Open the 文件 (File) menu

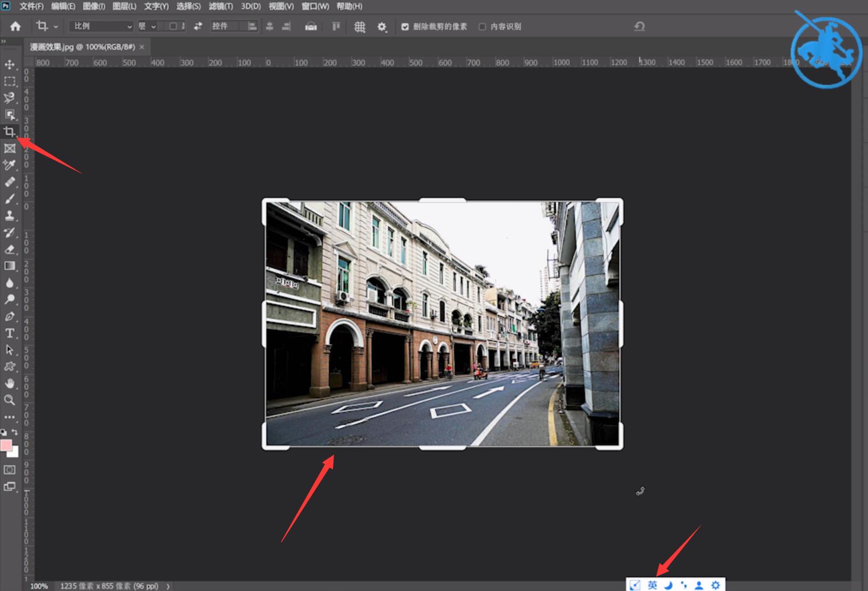click(x=31, y=6)
